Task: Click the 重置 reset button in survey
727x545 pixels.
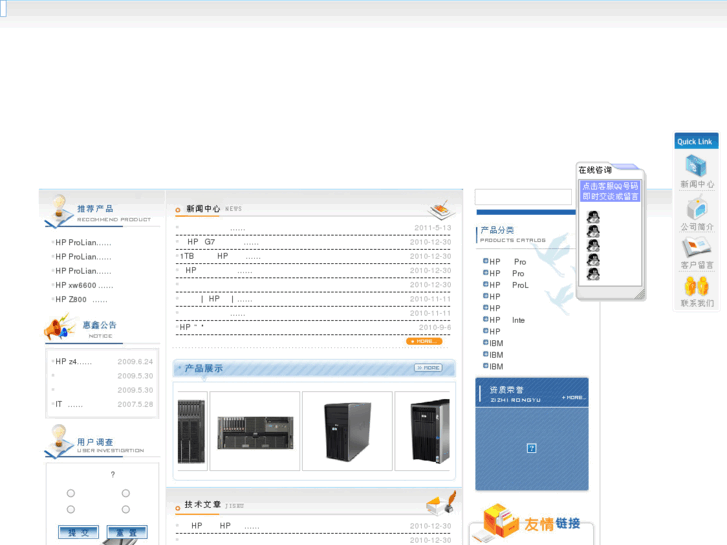Action: click(x=127, y=532)
